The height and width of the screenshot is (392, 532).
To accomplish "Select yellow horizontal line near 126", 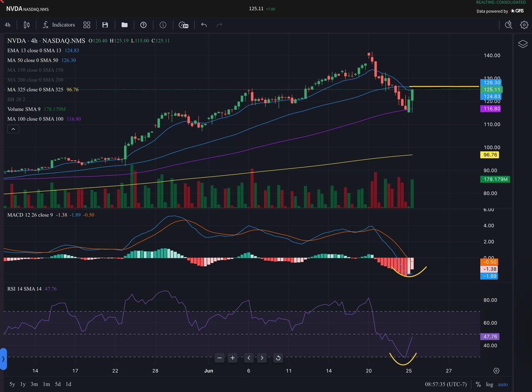I will (x=444, y=86).
